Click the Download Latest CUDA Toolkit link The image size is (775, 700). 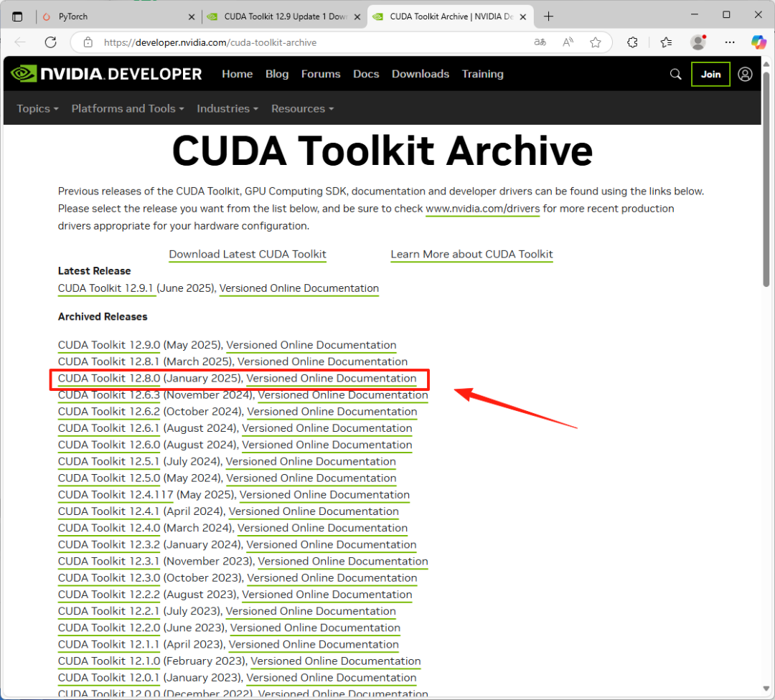point(248,254)
